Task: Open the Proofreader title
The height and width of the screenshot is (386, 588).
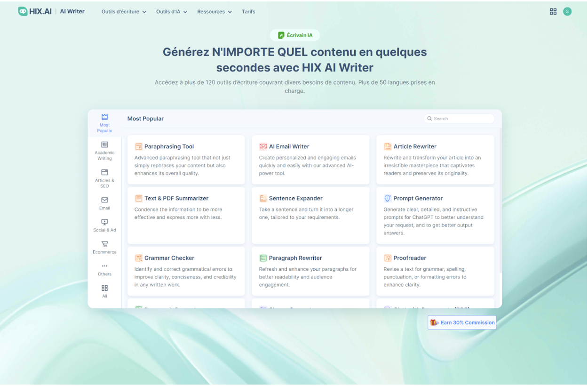Action: [x=410, y=258]
